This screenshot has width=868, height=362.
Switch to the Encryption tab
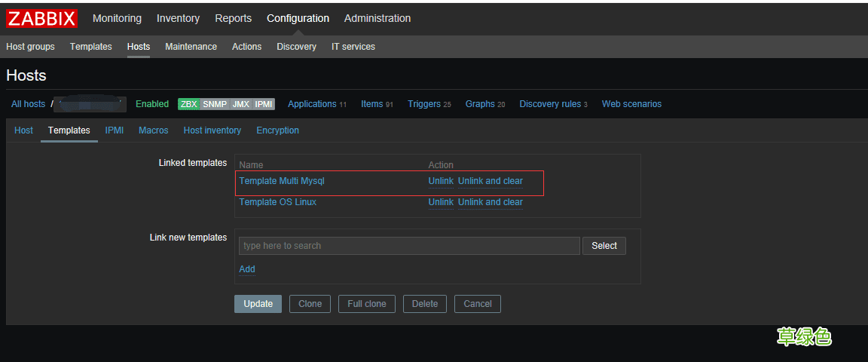point(277,130)
